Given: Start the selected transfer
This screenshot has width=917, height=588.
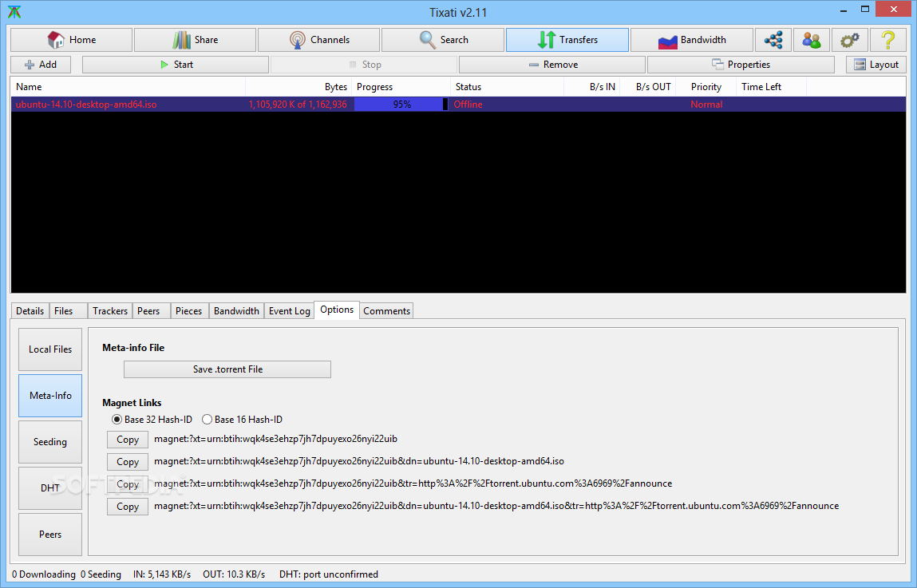Looking at the screenshot, I should point(176,65).
